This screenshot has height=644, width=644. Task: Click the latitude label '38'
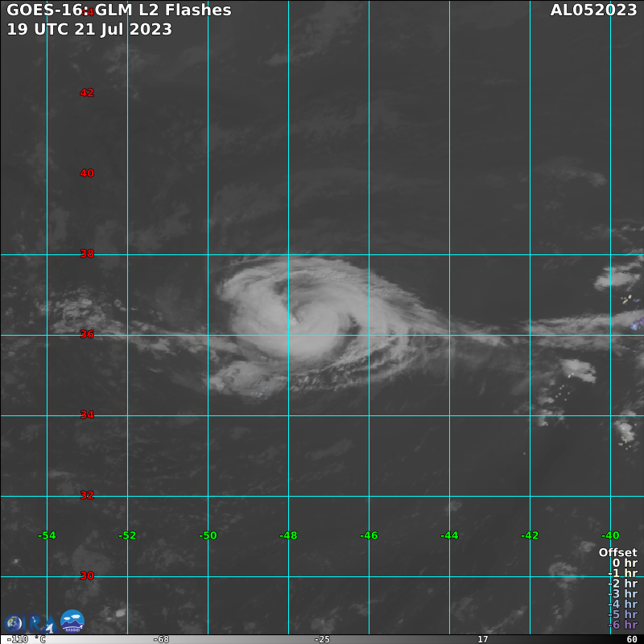87,254
